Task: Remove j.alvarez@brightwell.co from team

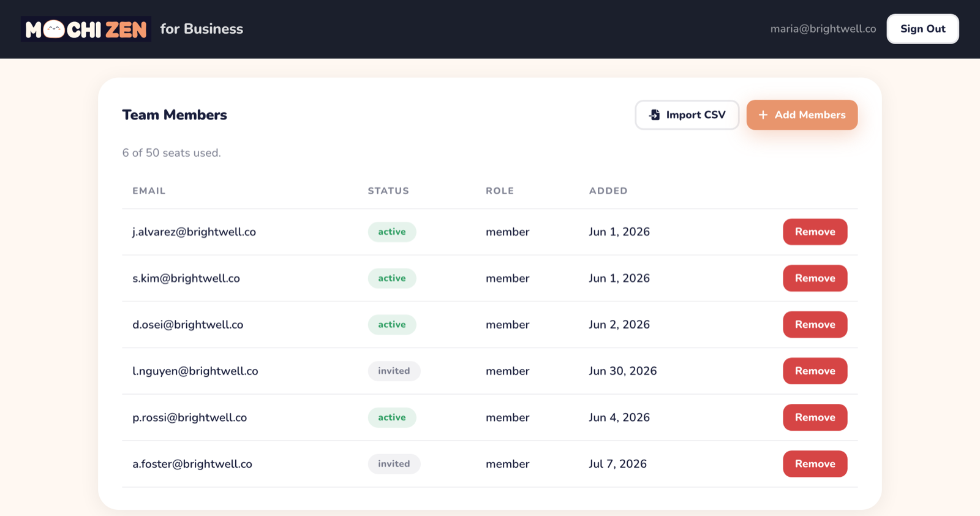Action: coord(815,232)
